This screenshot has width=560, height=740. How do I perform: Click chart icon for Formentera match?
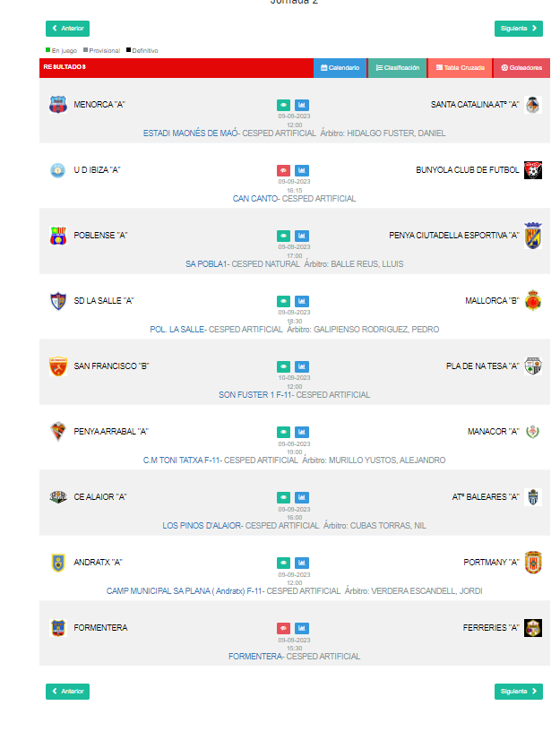302,629
